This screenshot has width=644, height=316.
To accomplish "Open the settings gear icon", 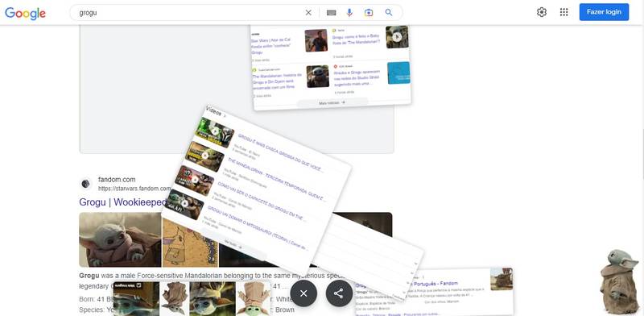I will (x=542, y=12).
